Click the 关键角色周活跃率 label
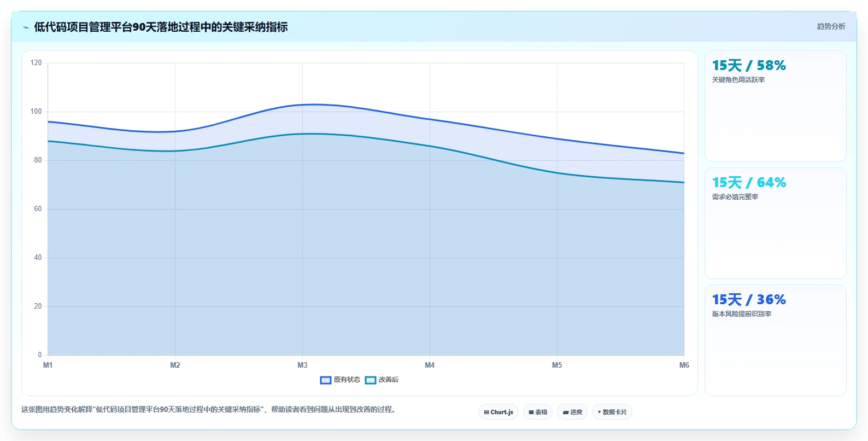Screen dimensions: 868x441 tap(738, 80)
